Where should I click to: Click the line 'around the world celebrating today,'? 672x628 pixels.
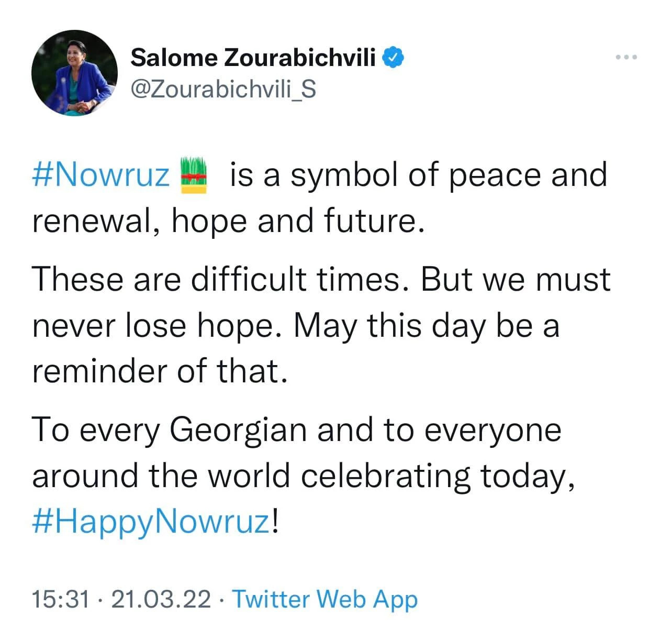[304, 477]
